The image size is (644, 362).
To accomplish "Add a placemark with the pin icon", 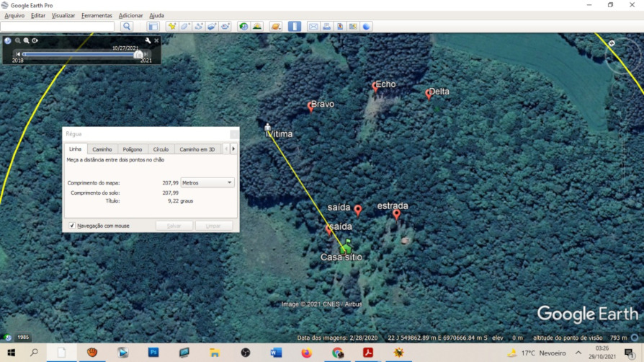I will coord(172,27).
